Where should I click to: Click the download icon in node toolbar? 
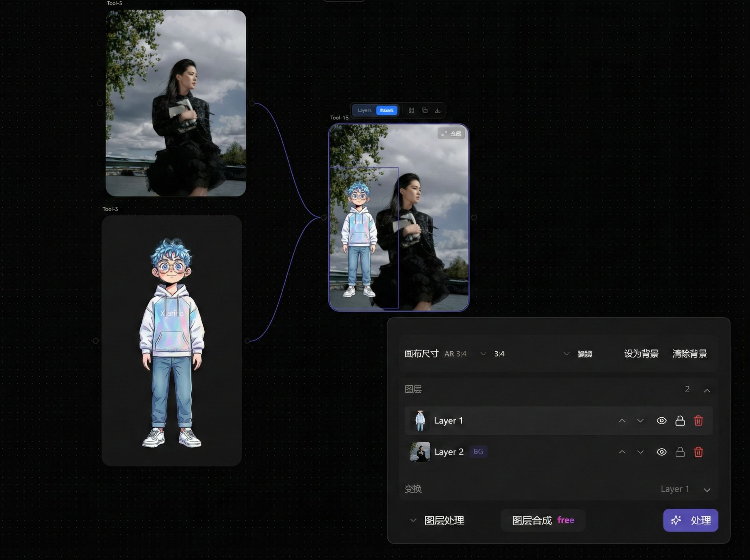point(438,110)
